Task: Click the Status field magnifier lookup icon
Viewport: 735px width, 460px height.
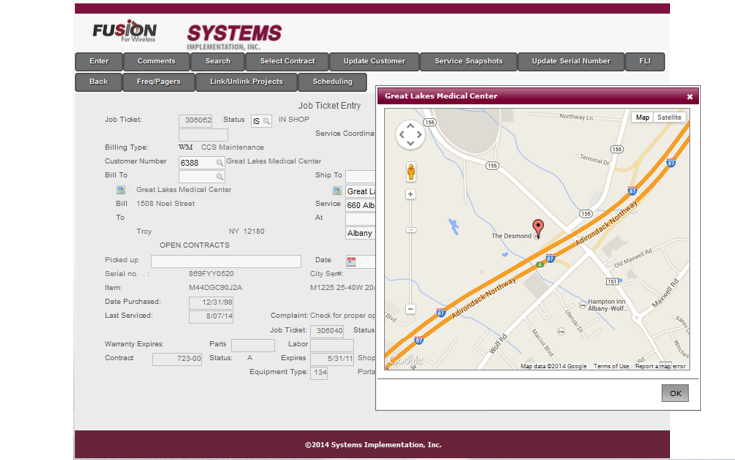Action: click(x=266, y=121)
